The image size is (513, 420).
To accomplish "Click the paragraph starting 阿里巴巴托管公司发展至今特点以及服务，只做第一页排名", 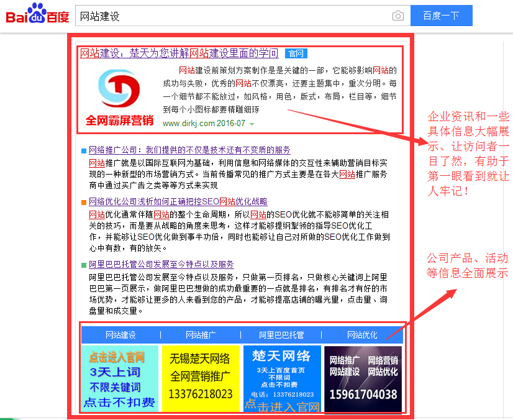I will (238, 294).
